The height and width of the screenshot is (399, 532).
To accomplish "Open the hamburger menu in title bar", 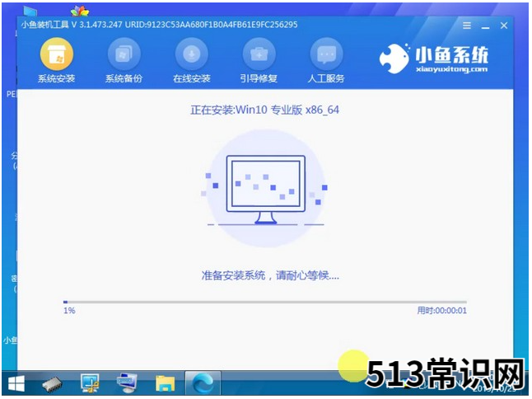I will tap(467, 26).
